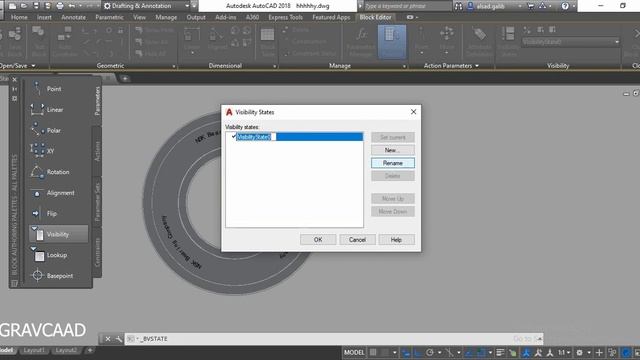Click the New file icon in quick access toolbar
The height and width of the screenshot is (360, 640).
pos(13,6)
